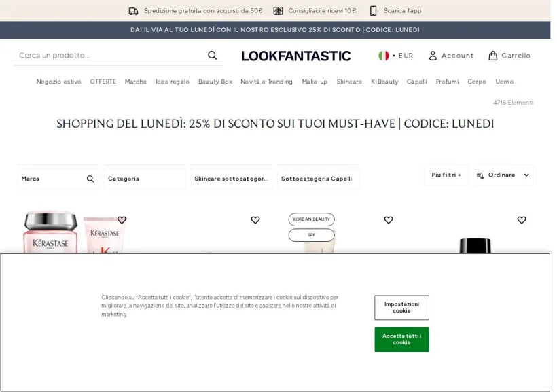
Task: Open Profumi menu item
Action: [x=447, y=82]
